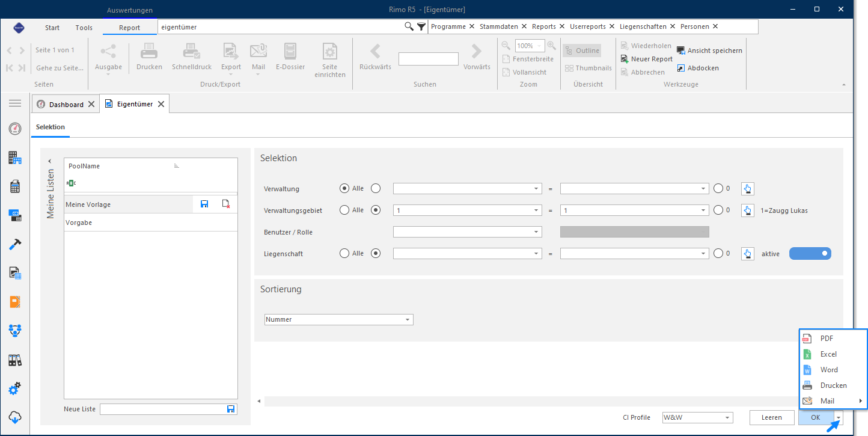
Task: Toggle the Outline view button
Action: coord(582,51)
